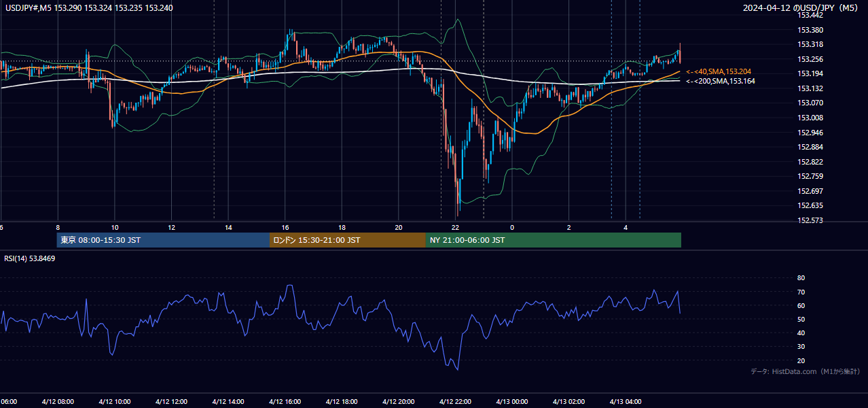Click the RSI 40 level label
This screenshot has height=408, width=868.
pos(801,333)
